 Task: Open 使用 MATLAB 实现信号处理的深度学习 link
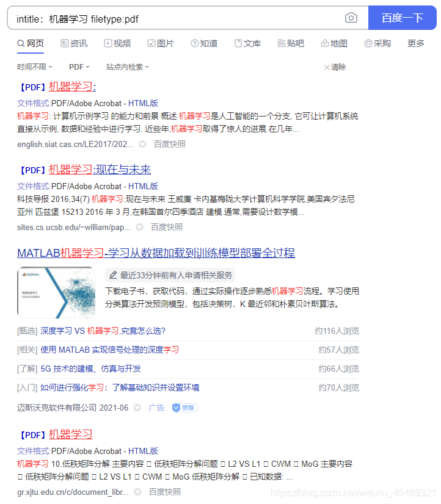[x=110, y=350]
